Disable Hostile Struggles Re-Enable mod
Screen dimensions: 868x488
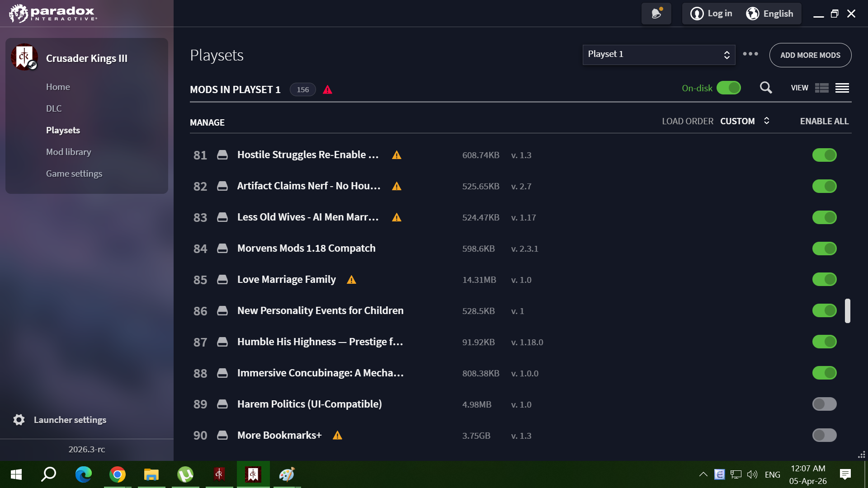point(825,155)
